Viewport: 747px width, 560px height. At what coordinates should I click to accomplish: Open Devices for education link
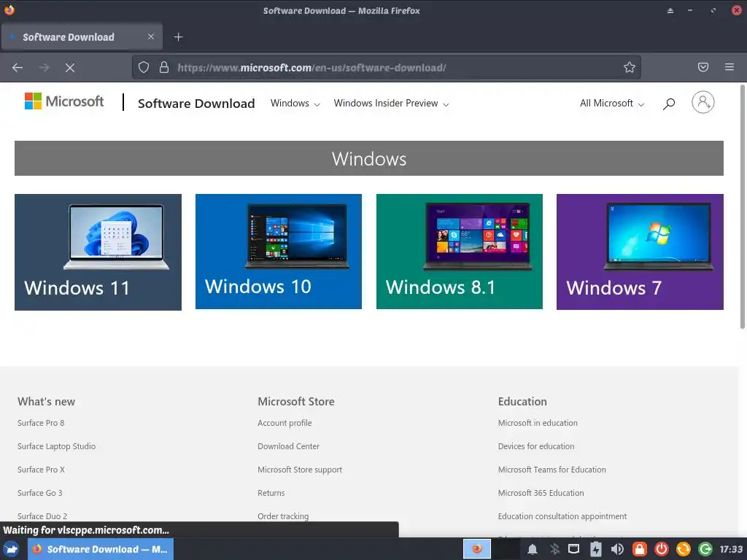(536, 446)
